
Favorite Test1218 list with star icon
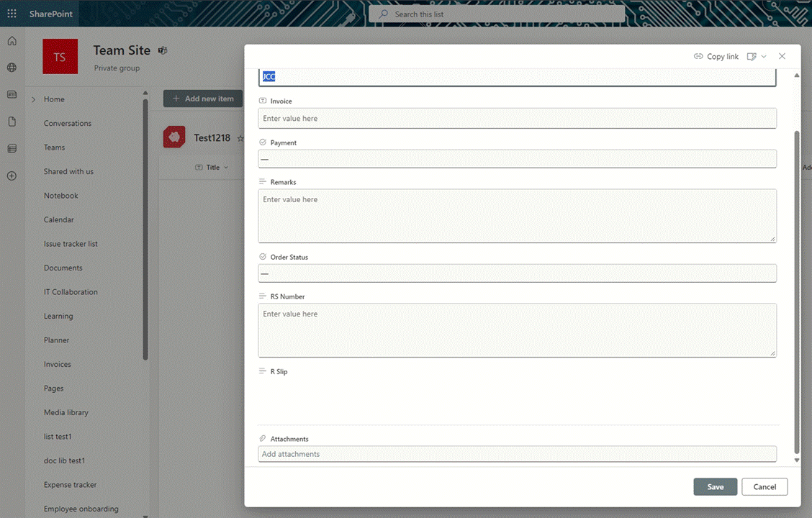(x=240, y=138)
